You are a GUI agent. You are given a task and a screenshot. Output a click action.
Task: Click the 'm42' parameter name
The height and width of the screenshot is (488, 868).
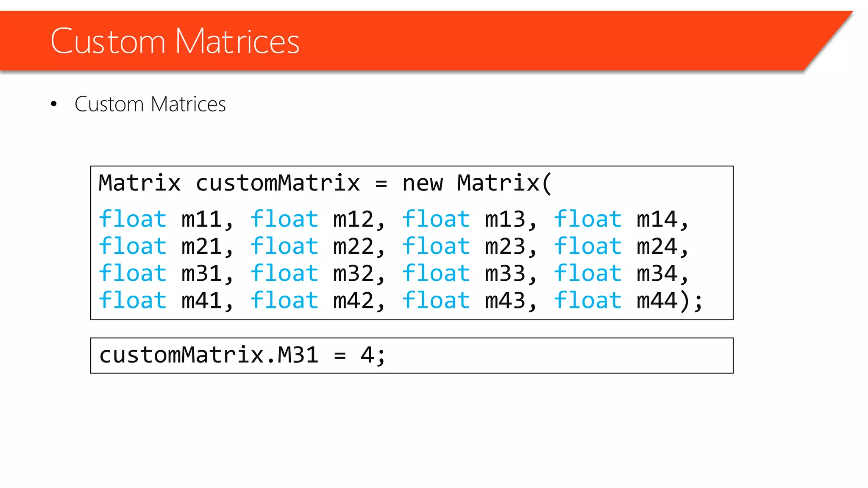(x=353, y=301)
